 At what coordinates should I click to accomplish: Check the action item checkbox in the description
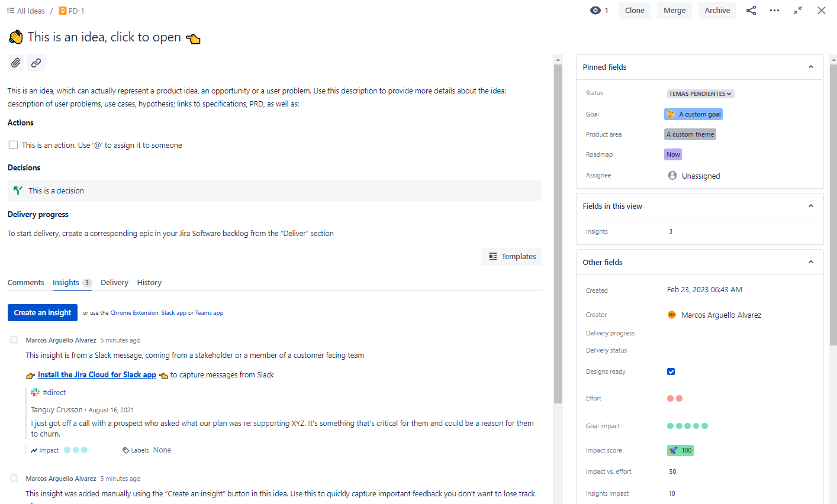click(x=12, y=144)
